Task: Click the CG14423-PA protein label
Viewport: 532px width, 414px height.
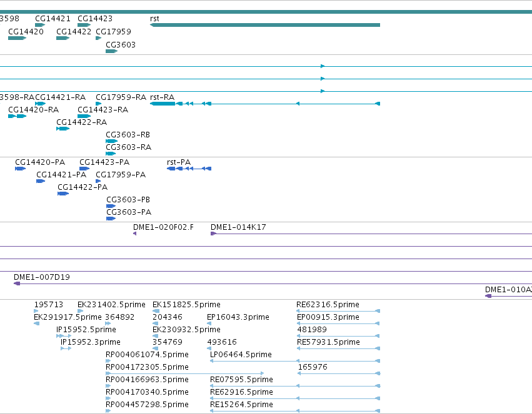Action: tap(104, 162)
